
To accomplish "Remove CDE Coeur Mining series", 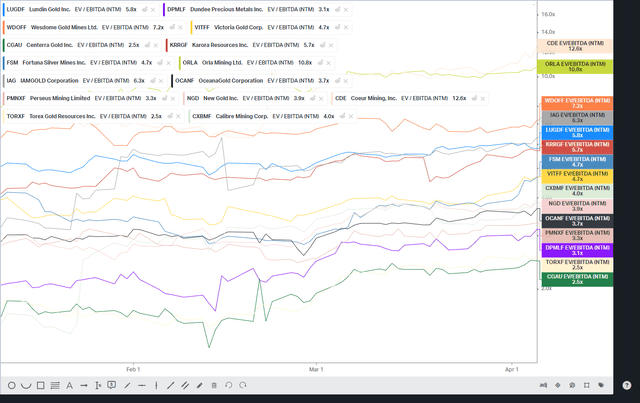I will [483, 98].
